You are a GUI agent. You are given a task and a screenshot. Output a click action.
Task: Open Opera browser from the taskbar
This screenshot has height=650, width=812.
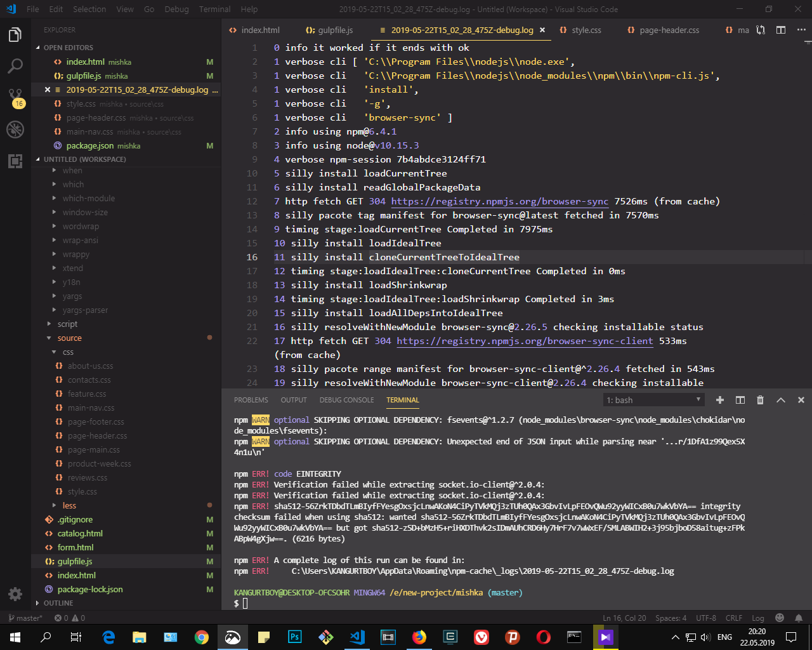pos(544,637)
